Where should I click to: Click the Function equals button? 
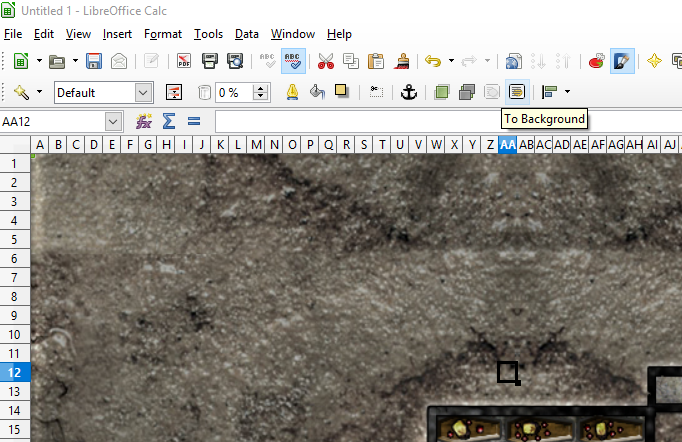click(x=194, y=121)
